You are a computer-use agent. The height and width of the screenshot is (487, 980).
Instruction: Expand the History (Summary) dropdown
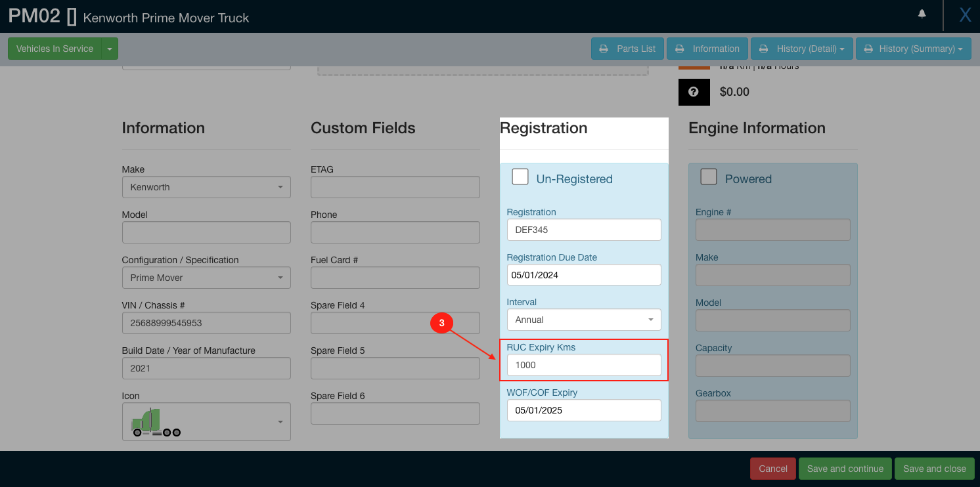913,49
